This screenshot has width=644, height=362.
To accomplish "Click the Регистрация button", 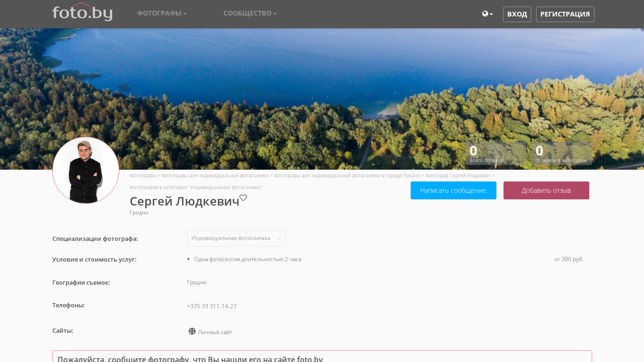I will [565, 14].
